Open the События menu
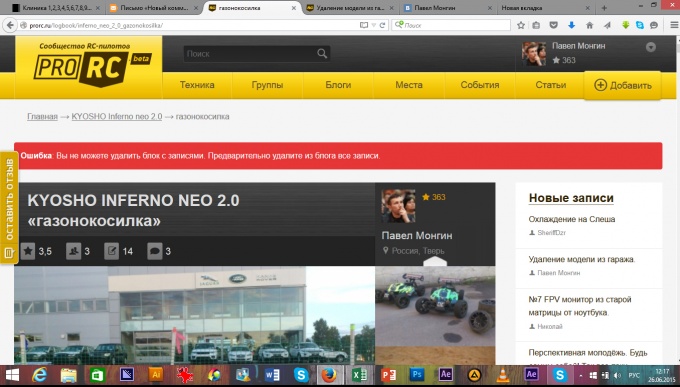 [480, 85]
